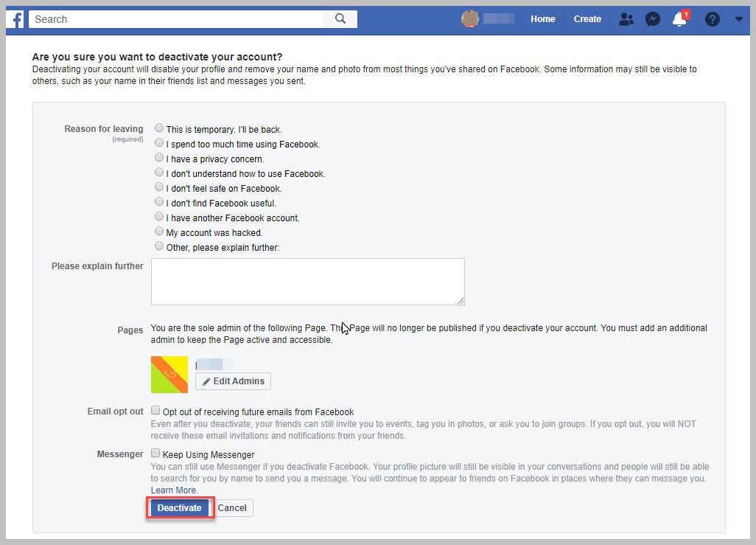Select 'This is temporary. I'll be back.' reason
756x545 pixels.
click(x=158, y=128)
